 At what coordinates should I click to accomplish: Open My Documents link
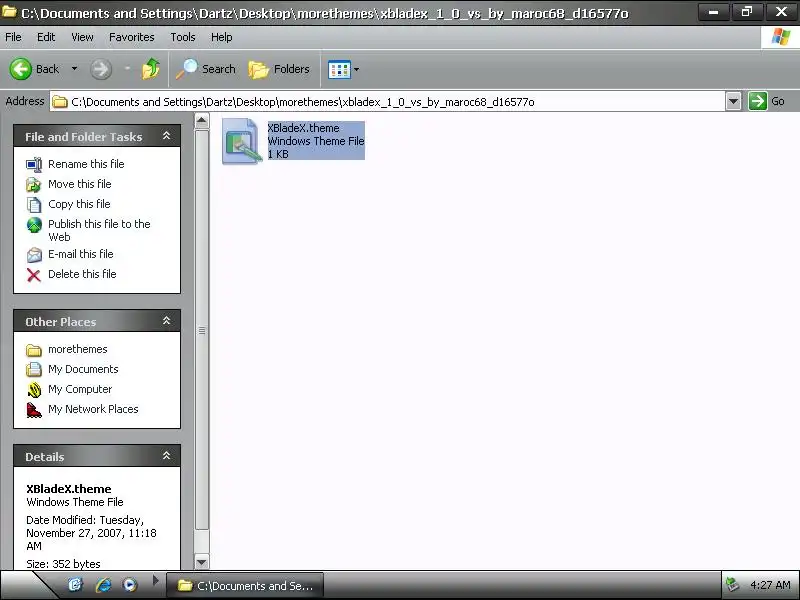click(x=83, y=369)
